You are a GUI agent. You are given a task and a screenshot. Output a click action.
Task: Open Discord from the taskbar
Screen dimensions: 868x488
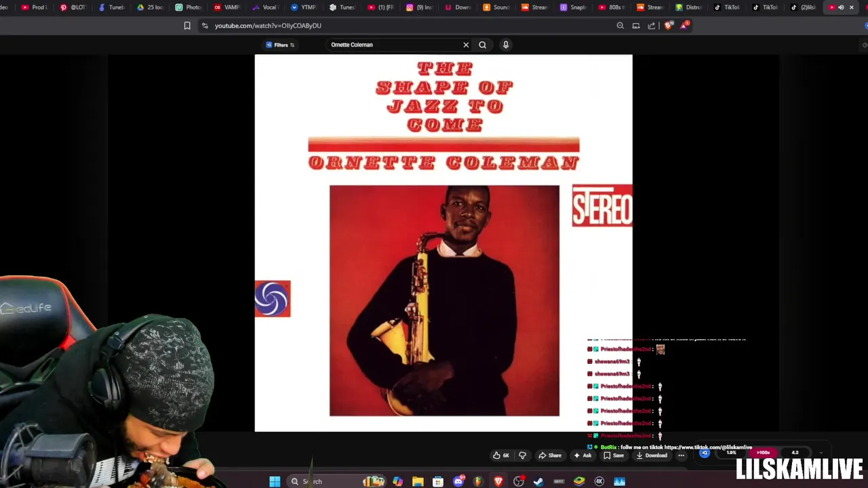tap(458, 481)
